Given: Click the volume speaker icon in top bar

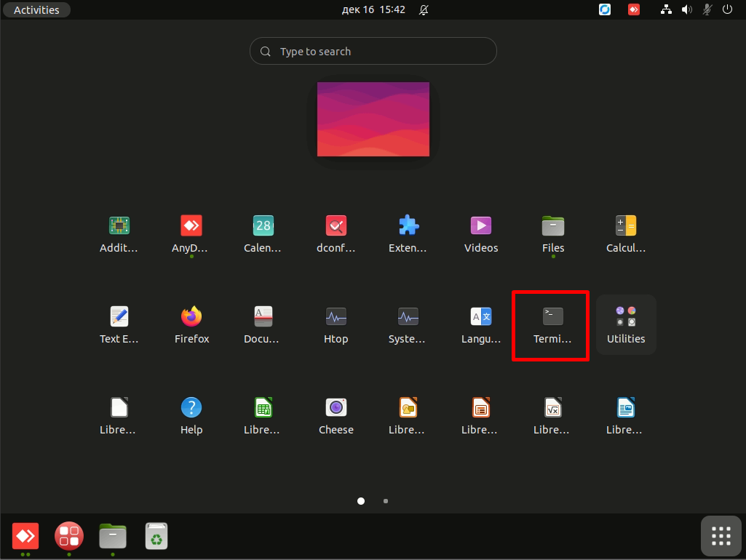Looking at the screenshot, I should [x=686, y=10].
